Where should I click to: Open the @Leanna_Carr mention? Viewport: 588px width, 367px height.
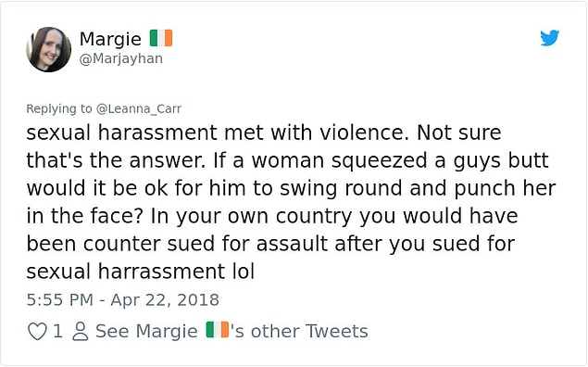pyautogui.click(x=139, y=108)
